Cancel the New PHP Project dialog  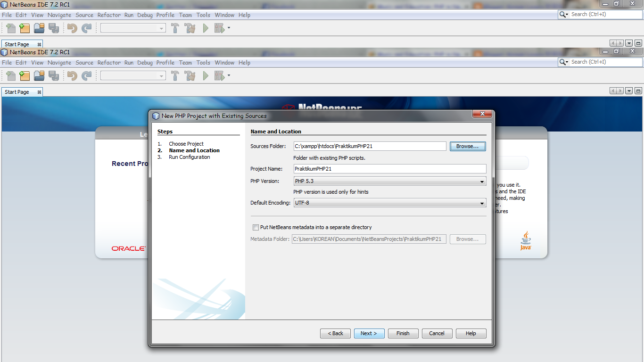(x=437, y=333)
